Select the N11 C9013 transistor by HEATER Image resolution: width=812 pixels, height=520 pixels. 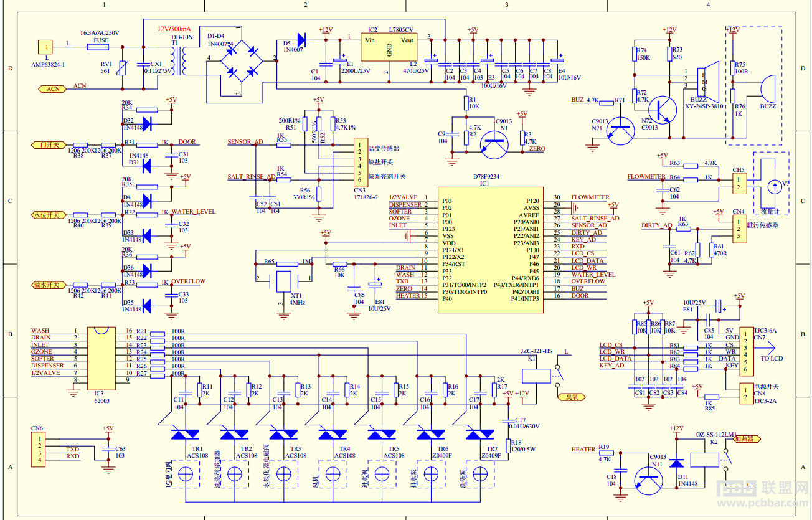pos(649,481)
